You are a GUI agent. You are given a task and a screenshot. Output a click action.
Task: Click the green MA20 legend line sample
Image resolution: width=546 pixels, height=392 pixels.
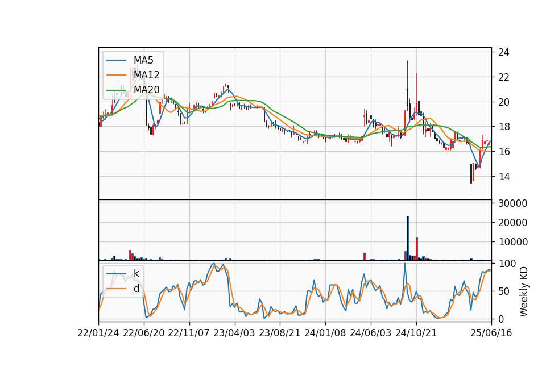pos(116,90)
